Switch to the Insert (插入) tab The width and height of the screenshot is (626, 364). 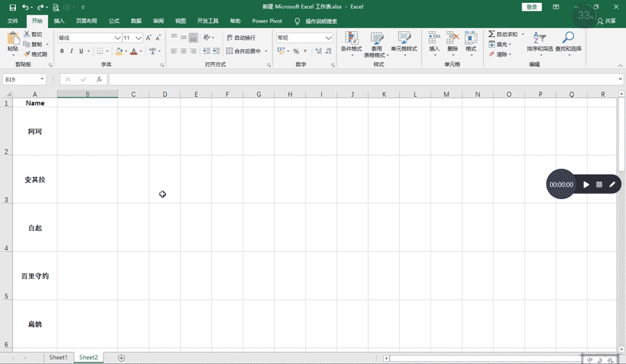pos(59,21)
